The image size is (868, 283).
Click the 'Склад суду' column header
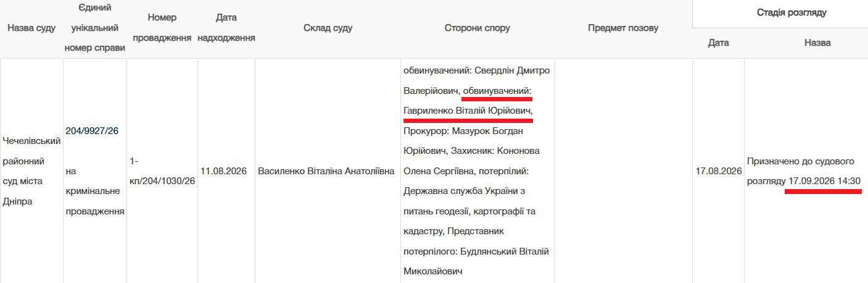pos(328,28)
